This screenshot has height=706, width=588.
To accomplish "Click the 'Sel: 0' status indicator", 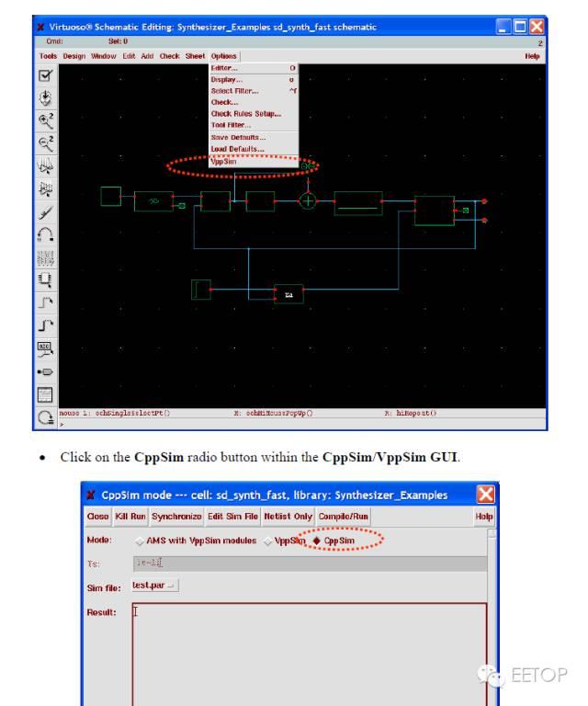I will (x=118, y=41).
